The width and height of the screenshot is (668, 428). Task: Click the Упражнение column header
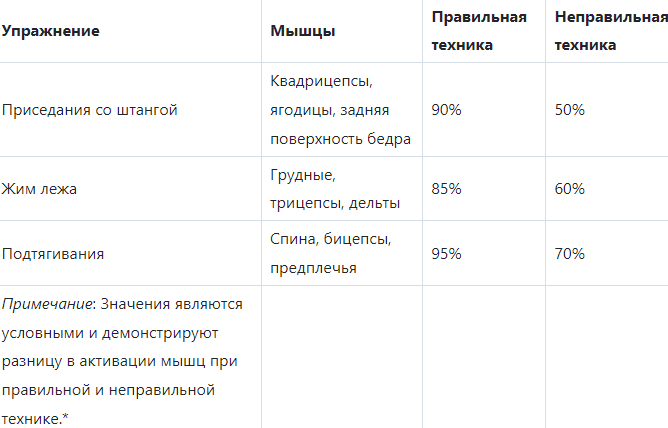pos(50,31)
